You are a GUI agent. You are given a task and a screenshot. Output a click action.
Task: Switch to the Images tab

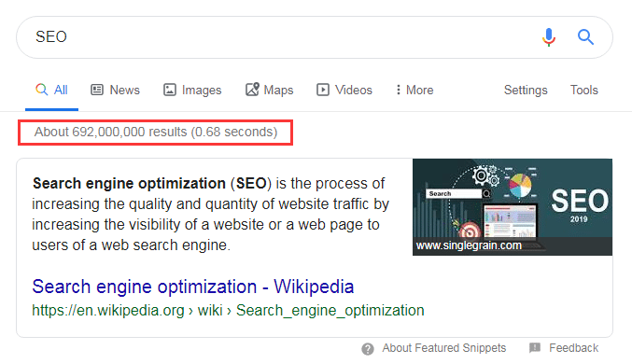tap(192, 90)
